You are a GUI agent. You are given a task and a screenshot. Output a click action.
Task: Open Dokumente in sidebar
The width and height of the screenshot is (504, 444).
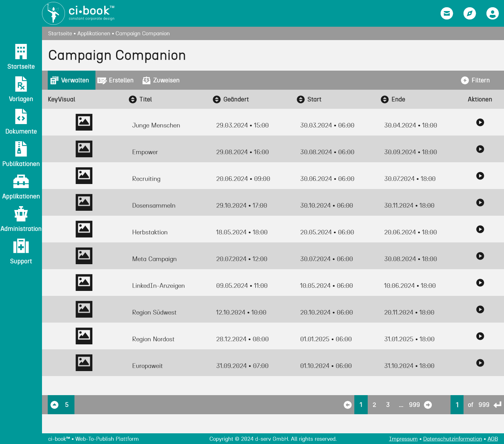point(21,121)
